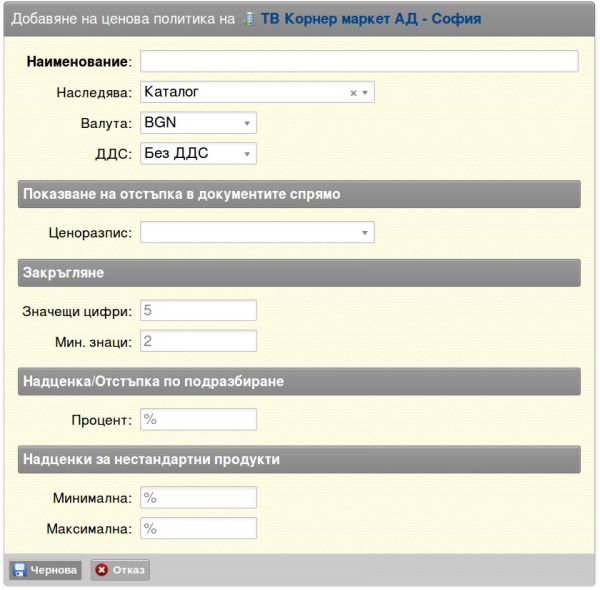Expand the Валута BGN dropdown
The width and height of the screenshot is (600, 590).
pyautogui.click(x=198, y=123)
